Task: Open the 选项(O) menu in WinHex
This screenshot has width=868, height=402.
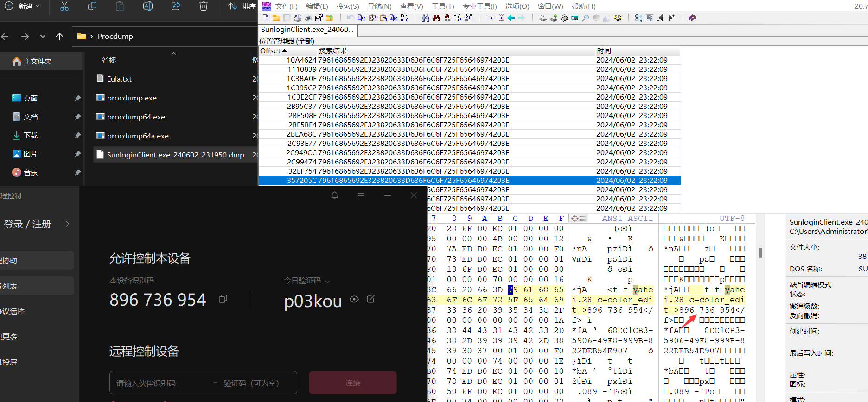Action: 517,6
